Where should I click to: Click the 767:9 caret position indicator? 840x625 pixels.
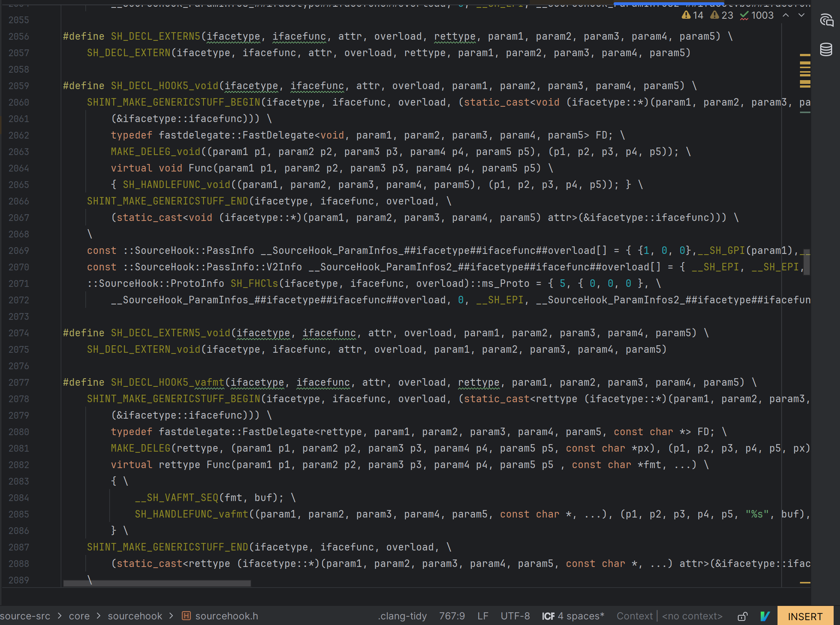click(452, 616)
